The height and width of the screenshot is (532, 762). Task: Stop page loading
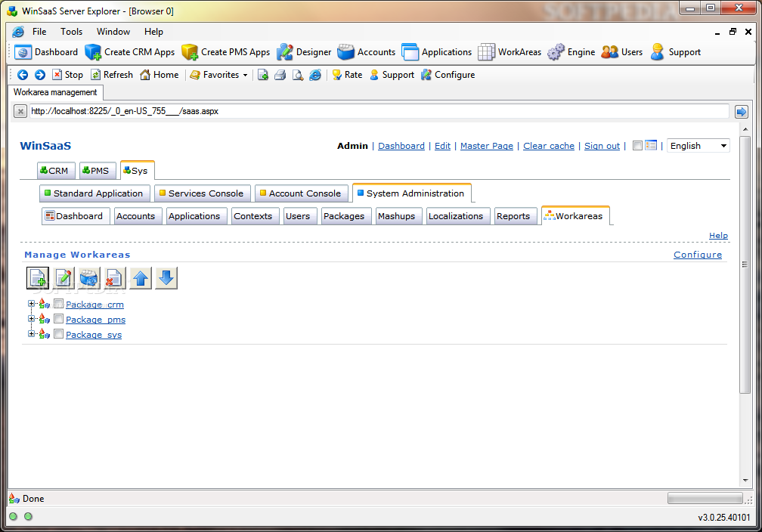point(67,75)
